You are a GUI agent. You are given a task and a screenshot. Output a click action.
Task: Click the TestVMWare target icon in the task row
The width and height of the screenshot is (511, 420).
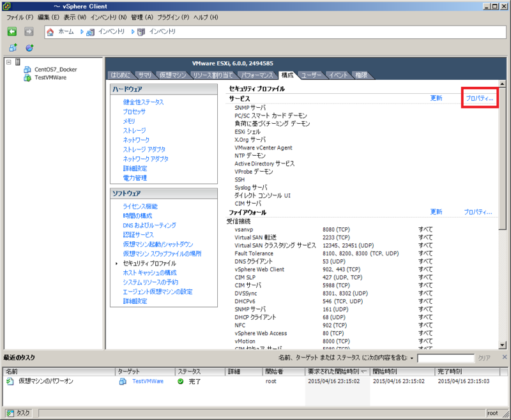tap(123, 381)
